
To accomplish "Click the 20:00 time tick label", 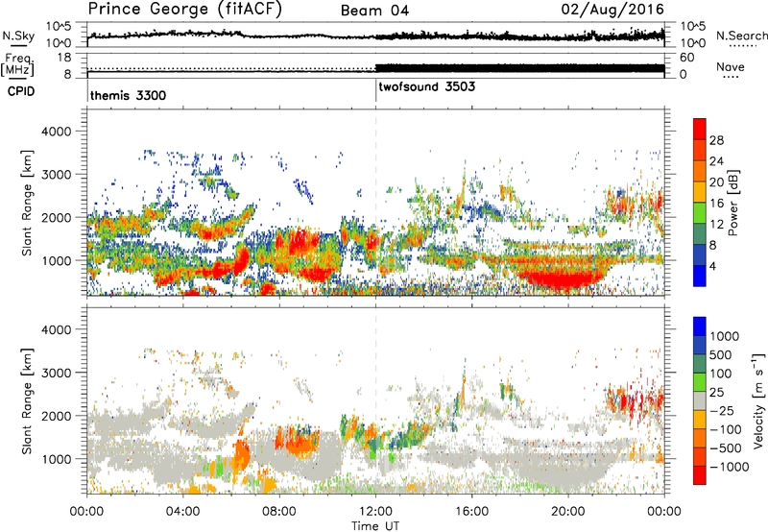I will [568, 512].
